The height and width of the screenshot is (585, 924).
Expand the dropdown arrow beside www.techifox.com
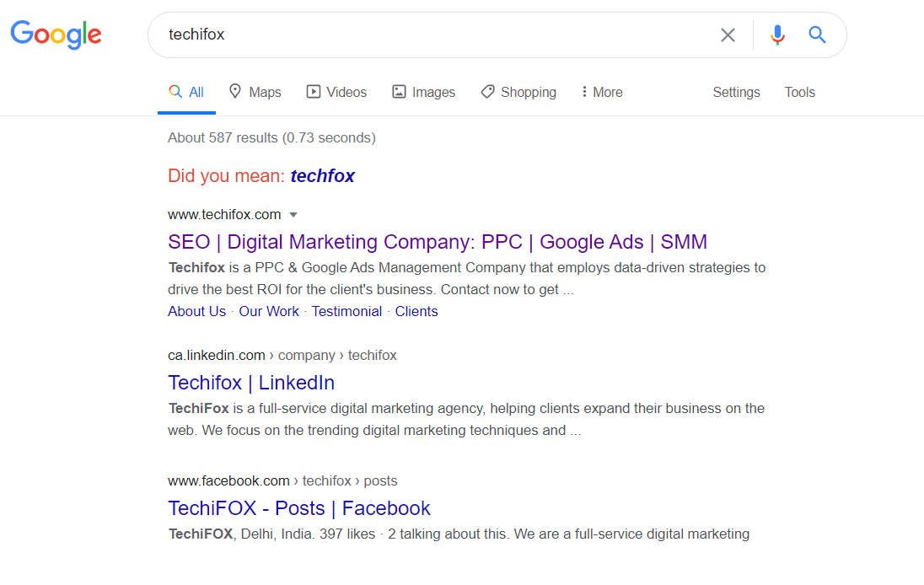(x=293, y=215)
